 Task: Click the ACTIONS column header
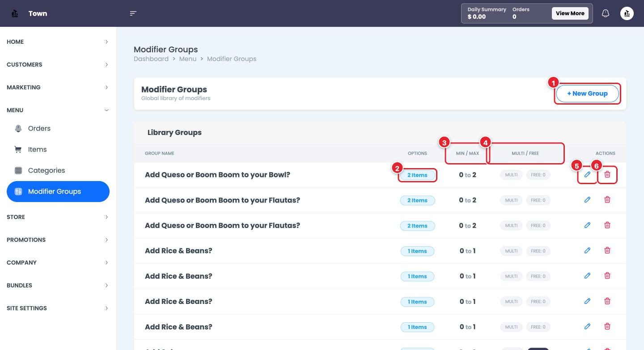click(x=606, y=153)
